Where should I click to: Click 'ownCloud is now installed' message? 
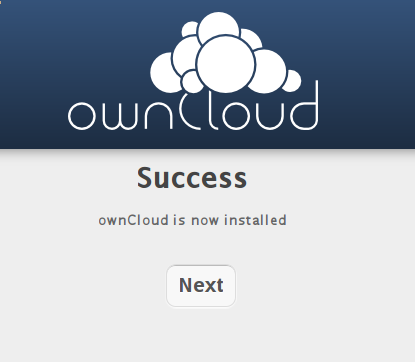point(192,220)
